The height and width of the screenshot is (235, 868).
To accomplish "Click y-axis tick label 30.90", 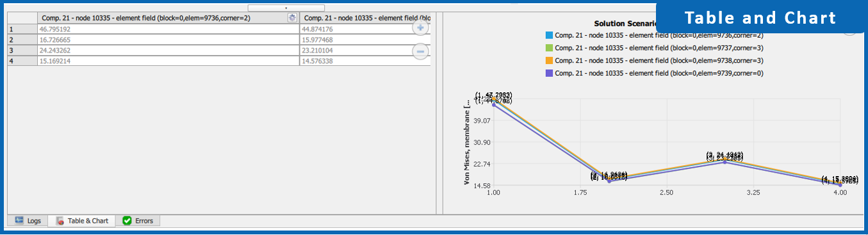I will click(x=482, y=142).
